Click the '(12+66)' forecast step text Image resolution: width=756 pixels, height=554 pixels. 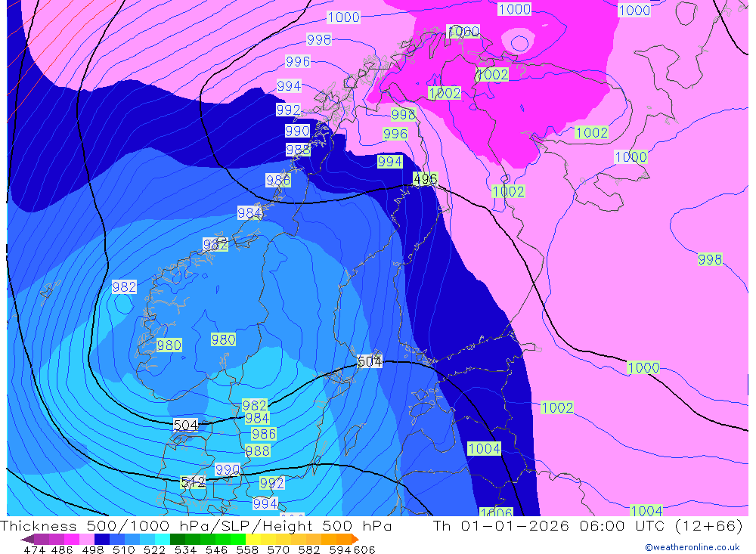pos(709,525)
